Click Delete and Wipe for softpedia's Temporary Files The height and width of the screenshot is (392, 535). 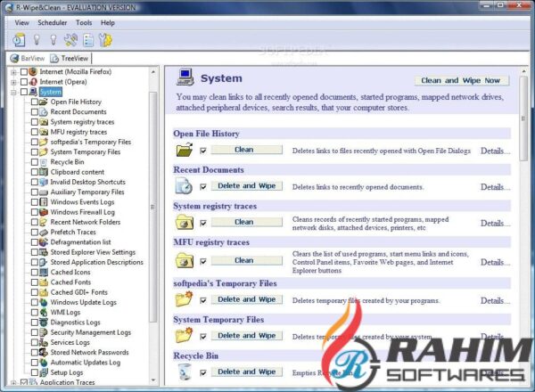coord(247,299)
